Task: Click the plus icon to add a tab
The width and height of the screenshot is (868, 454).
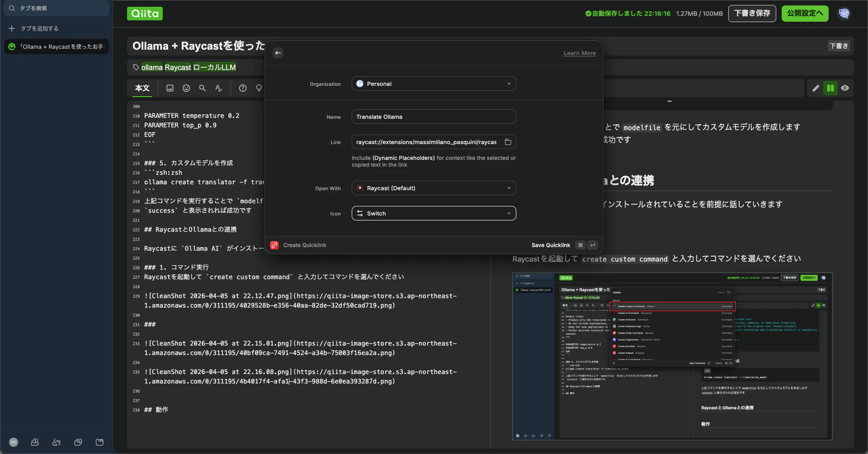Action: tap(12, 28)
